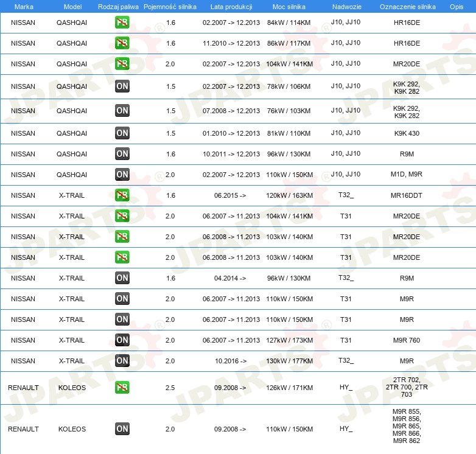
Task: Select the 127kW / 173KM power cell
Action: [x=289, y=340]
